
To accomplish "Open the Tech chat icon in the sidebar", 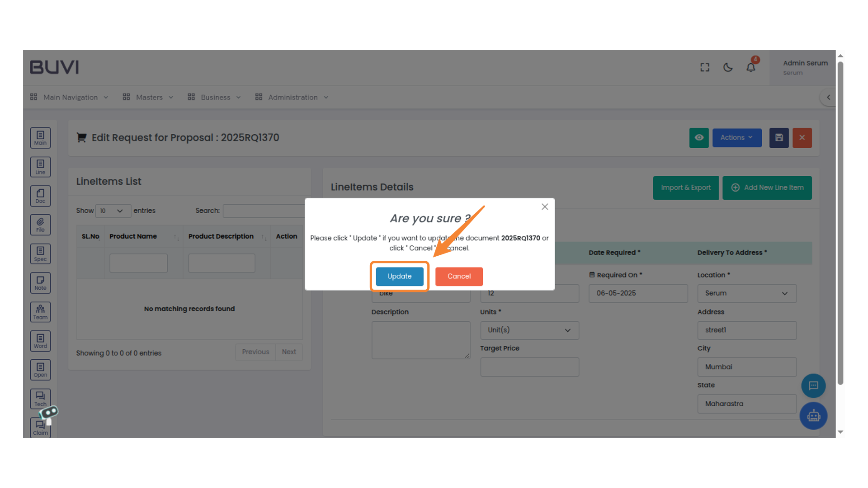I will [x=40, y=399].
